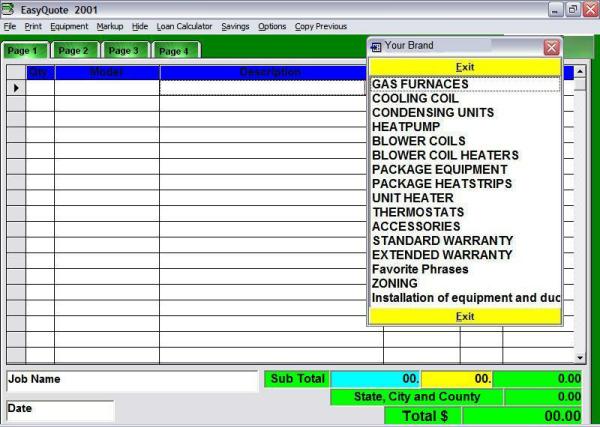Viewport: 600px width, 427px height.
Task: Select BLOWER COILS in the list
Action: (x=465, y=141)
